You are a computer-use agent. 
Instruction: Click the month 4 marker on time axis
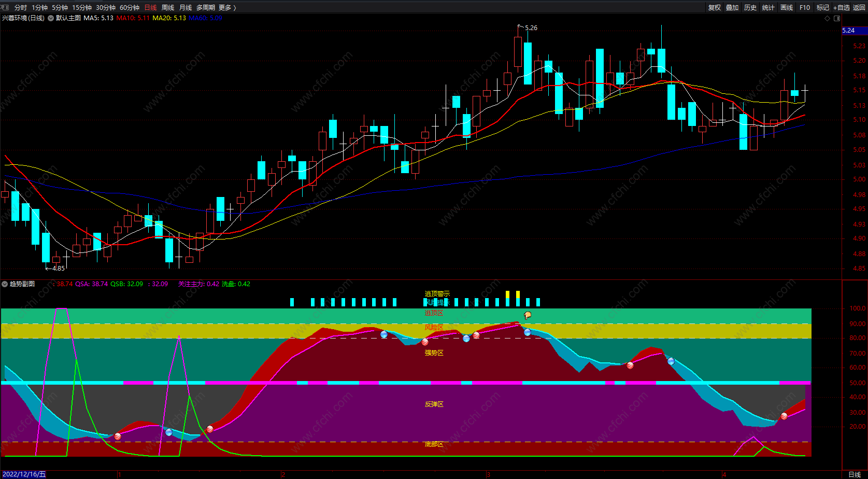click(724, 474)
